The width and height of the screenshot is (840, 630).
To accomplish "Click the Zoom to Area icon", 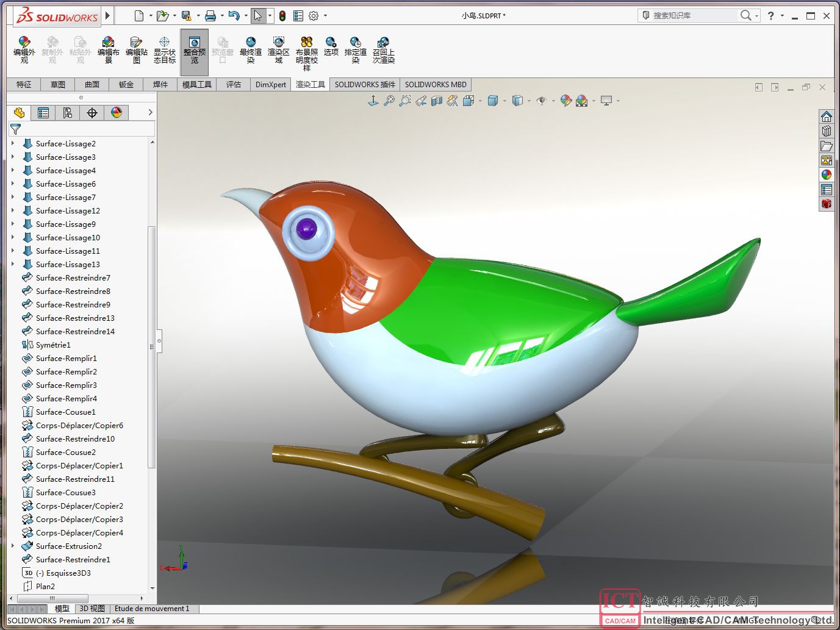I will [404, 101].
